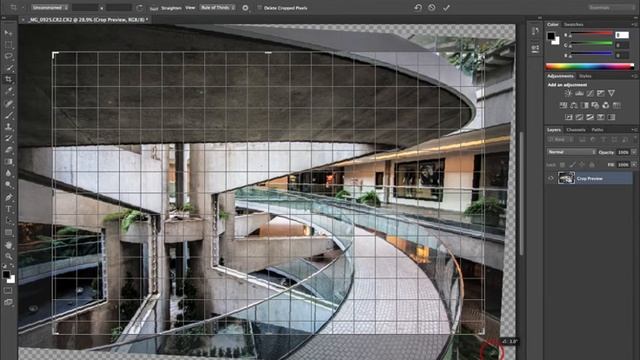Screen dimensions: 640x360
Task: Select the Zoom tool
Action: [8, 256]
